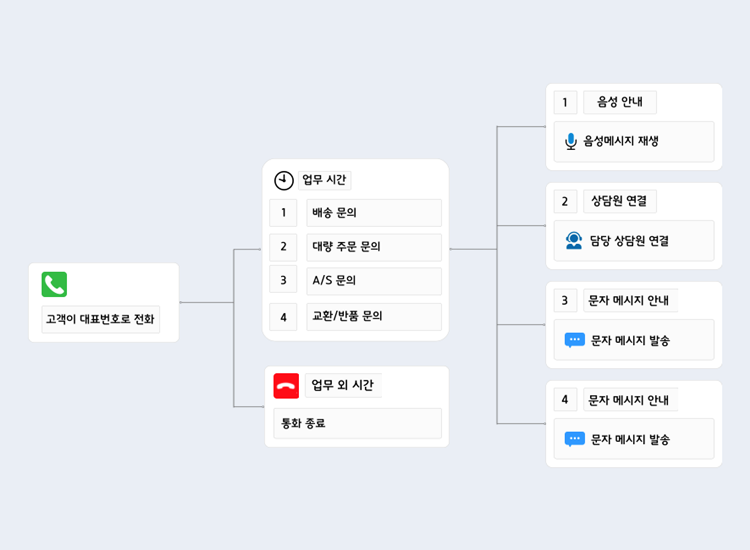750x550 pixels.
Task: Click the red hang-up phone icon
Action: [x=286, y=386]
